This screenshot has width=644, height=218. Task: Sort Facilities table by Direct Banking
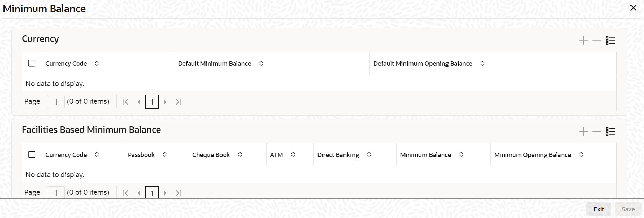pyautogui.click(x=369, y=155)
